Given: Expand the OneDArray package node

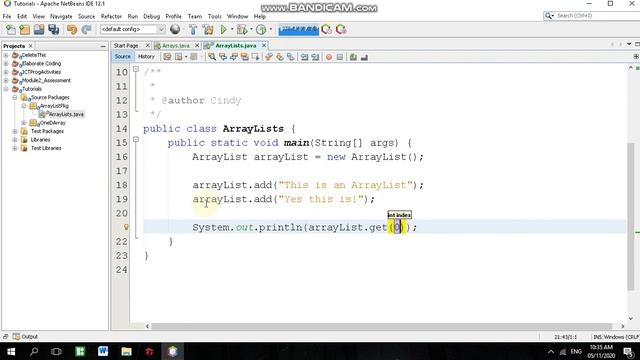Looking at the screenshot, I should [24, 123].
